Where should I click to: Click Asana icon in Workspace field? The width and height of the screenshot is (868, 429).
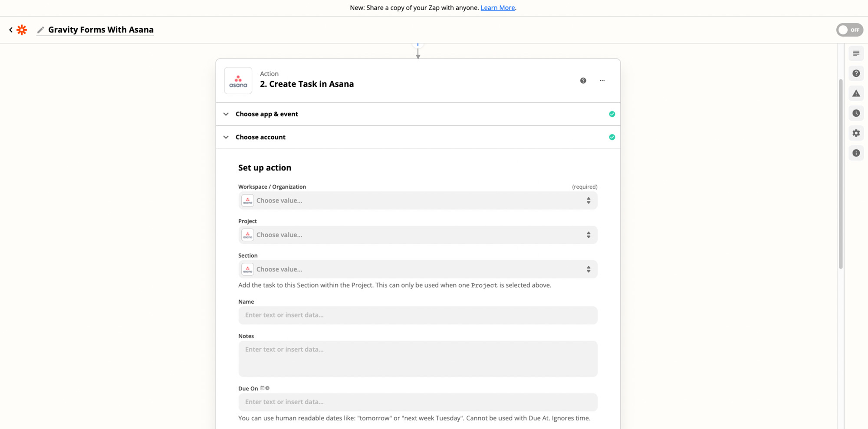(x=247, y=200)
